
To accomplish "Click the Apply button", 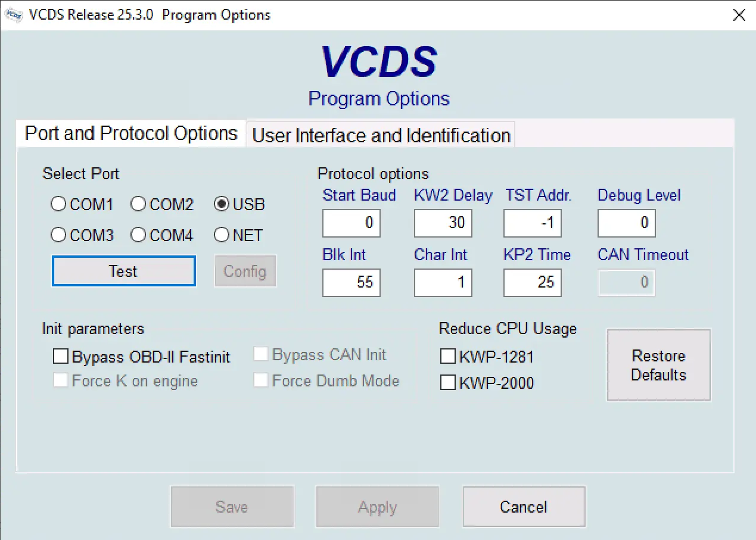I will point(378,507).
